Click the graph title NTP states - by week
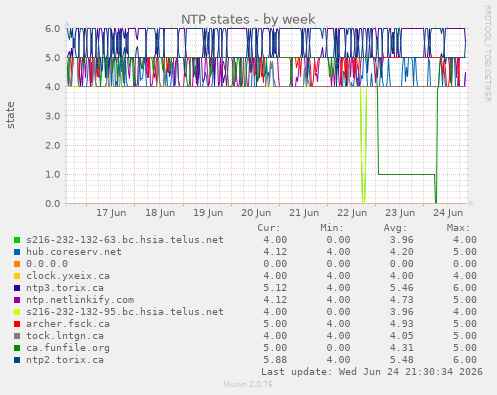Image resolution: width=497 pixels, height=395 pixels. pyautogui.click(x=248, y=19)
